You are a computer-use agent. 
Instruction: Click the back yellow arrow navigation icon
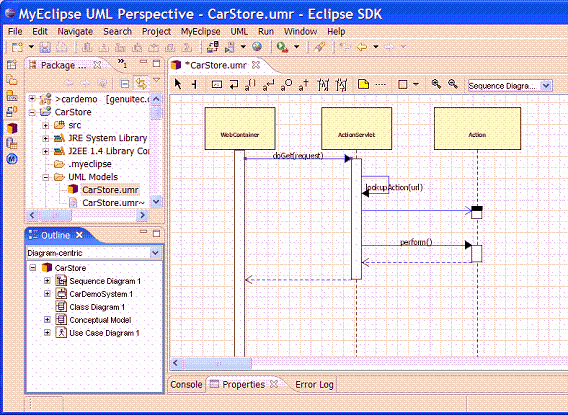[x=362, y=47]
